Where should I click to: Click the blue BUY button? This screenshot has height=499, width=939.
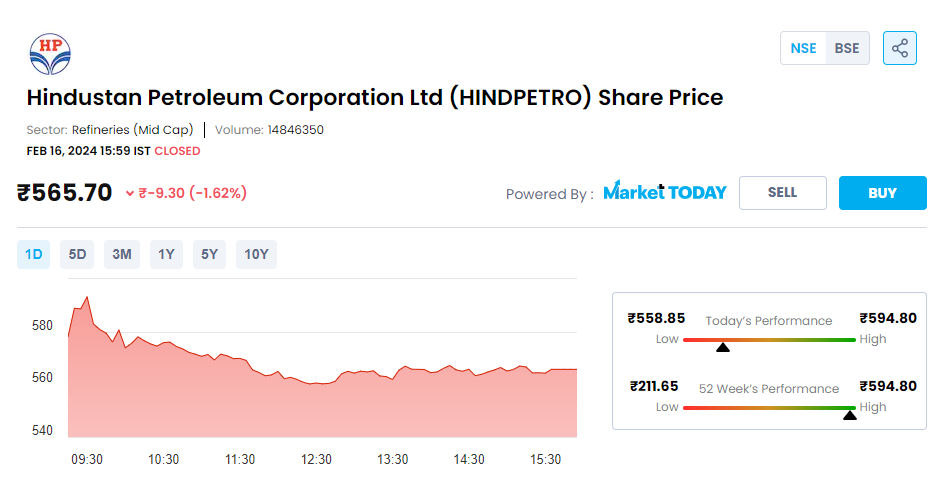[x=883, y=193]
